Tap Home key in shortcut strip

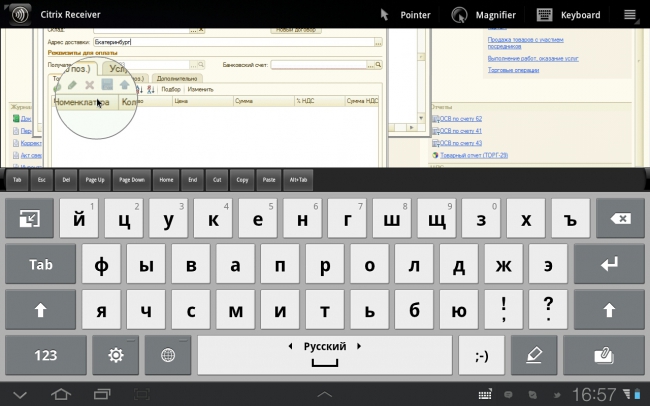166,180
